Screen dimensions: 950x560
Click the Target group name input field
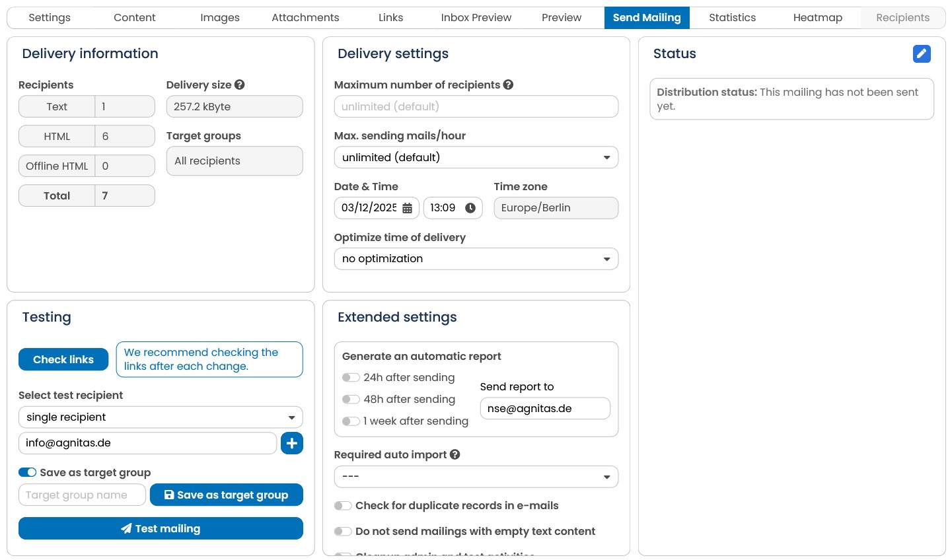(x=82, y=495)
